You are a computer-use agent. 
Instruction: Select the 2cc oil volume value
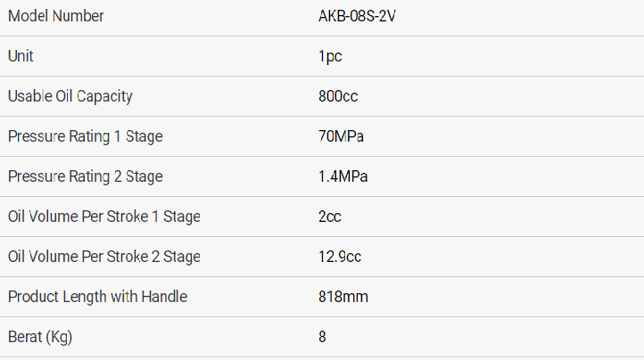click(x=330, y=217)
